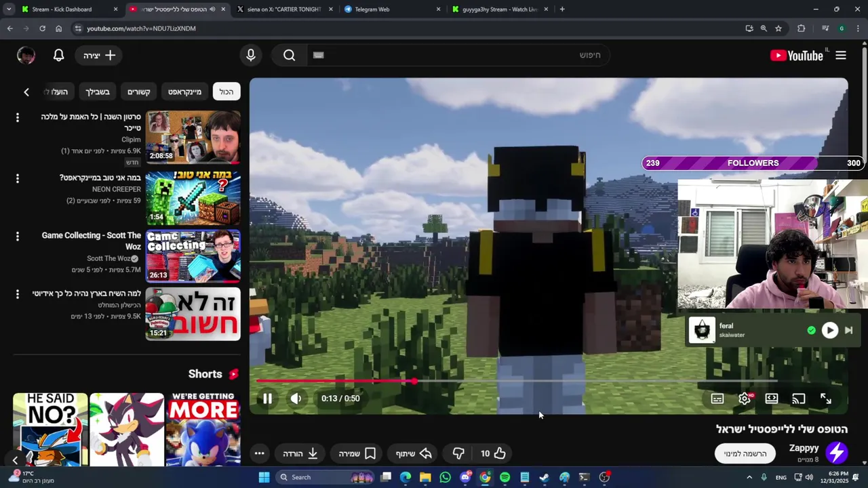The height and width of the screenshot is (488, 868).
Task: Bookmark this page with star
Action: tap(778, 28)
